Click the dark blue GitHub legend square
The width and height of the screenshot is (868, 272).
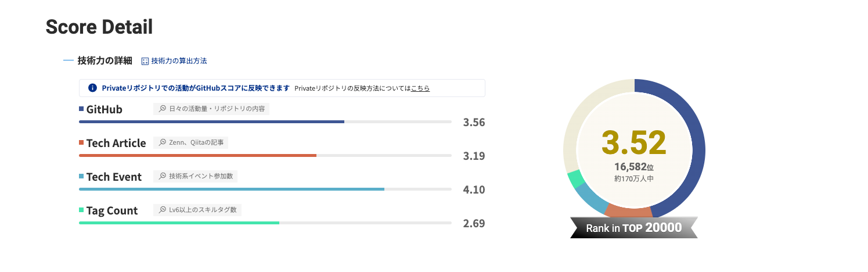81,109
